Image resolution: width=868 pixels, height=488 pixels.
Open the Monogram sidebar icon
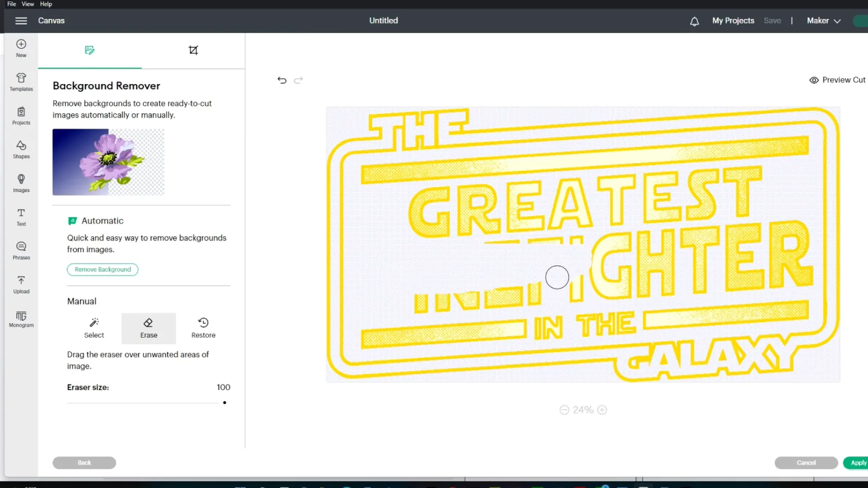point(21,319)
